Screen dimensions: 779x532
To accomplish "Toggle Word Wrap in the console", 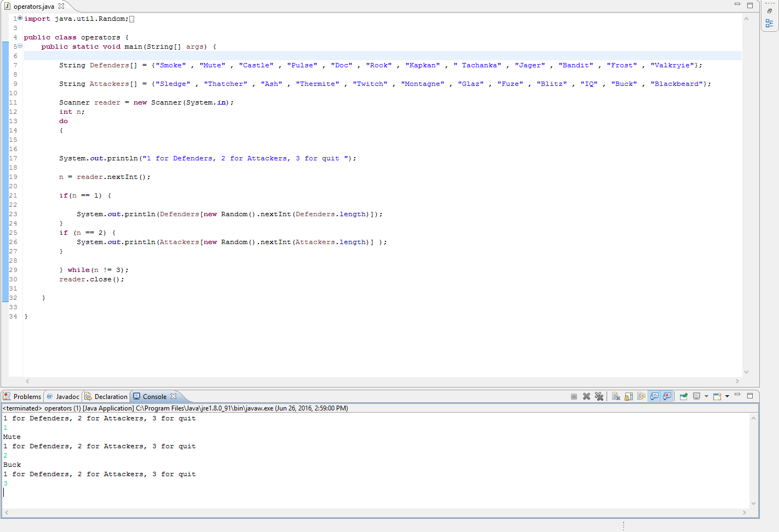I will coord(641,397).
